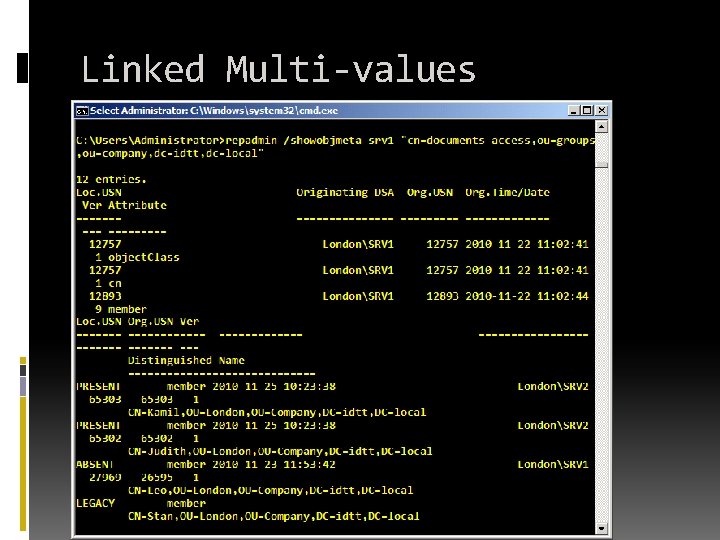Image resolution: width=720 pixels, height=540 pixels.
Task: Click the CN-Judith distinguished name line
Action: coord(280,451)
